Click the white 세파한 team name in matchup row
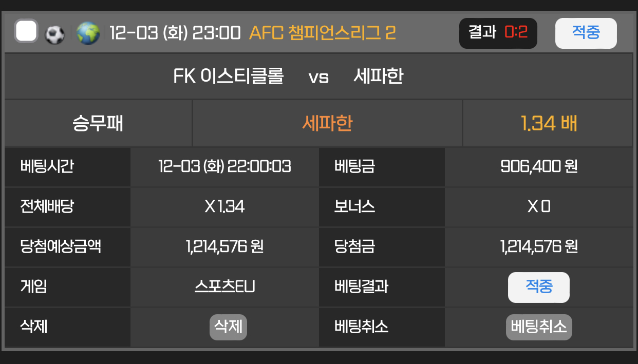638x364 pixels. (x=378, y=77)
